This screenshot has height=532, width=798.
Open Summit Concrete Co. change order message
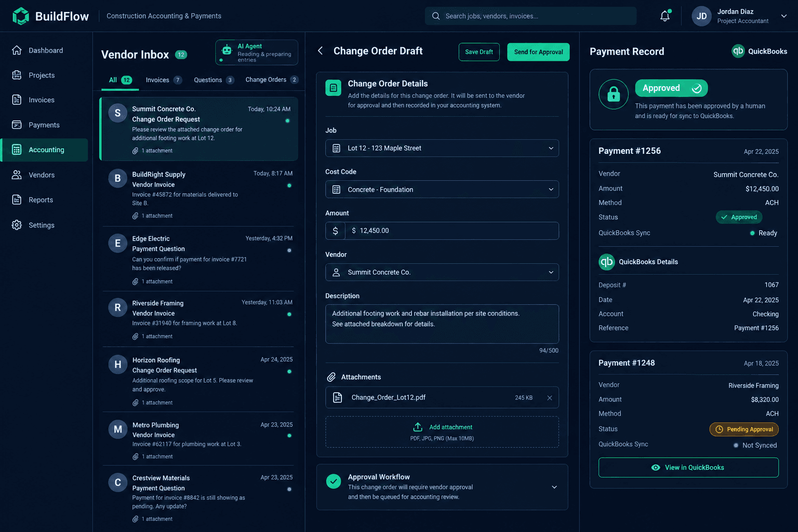(199, 129)
